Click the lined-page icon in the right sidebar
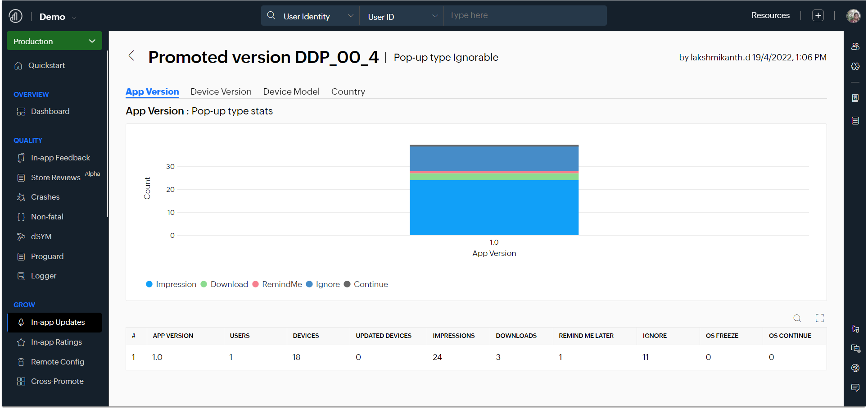Viewport: 868px width, 410px height. [855, 121]
